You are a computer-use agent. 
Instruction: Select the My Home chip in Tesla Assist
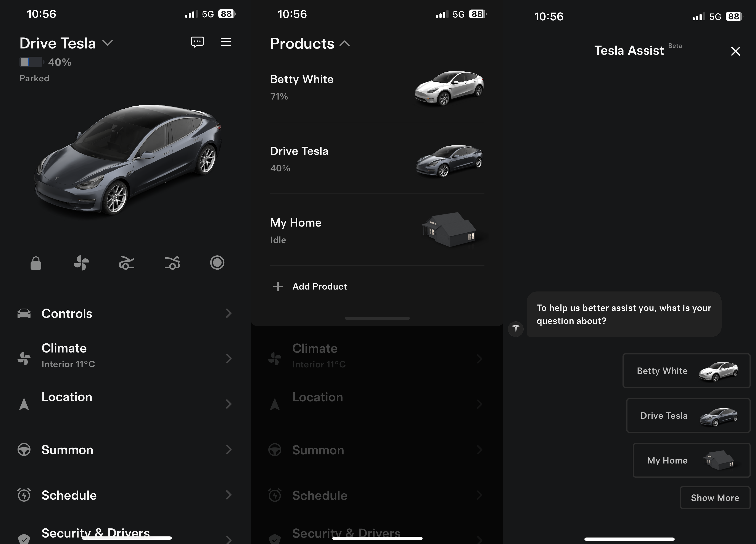[x=691, y=460]
